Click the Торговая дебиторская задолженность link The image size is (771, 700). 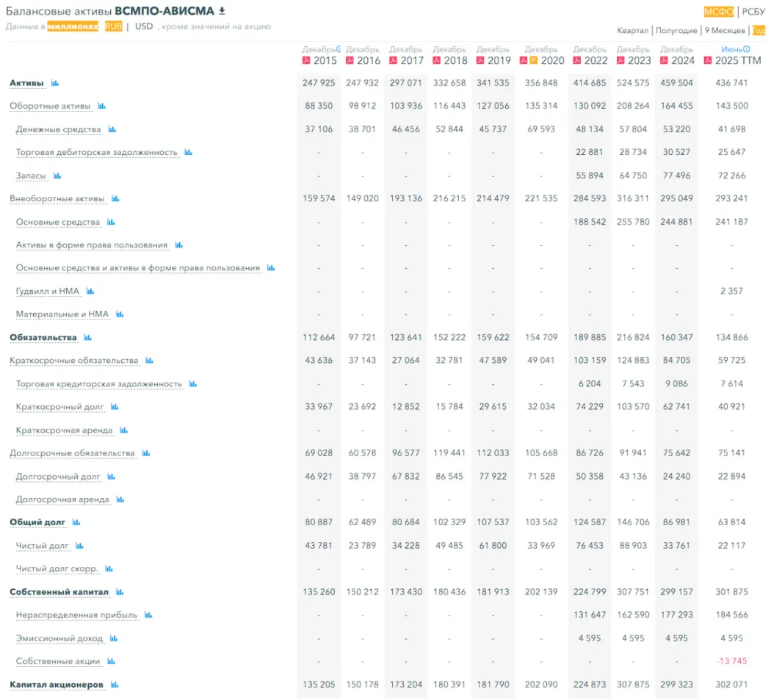click(97, 152)
